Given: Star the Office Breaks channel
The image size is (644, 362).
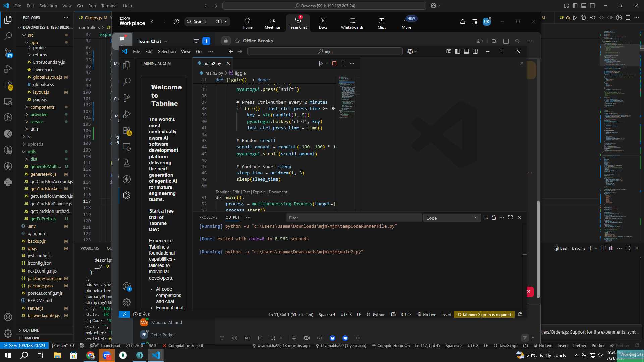Looking at the screenshot, I should coord(237,41).
